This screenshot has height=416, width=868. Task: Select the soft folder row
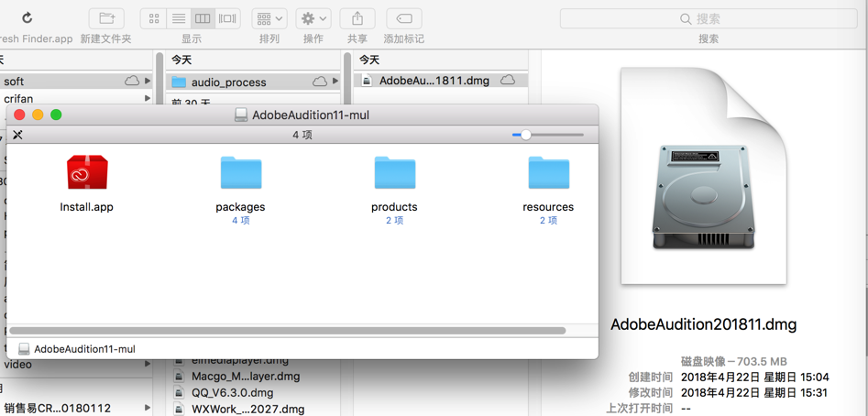tap(76, 82)
